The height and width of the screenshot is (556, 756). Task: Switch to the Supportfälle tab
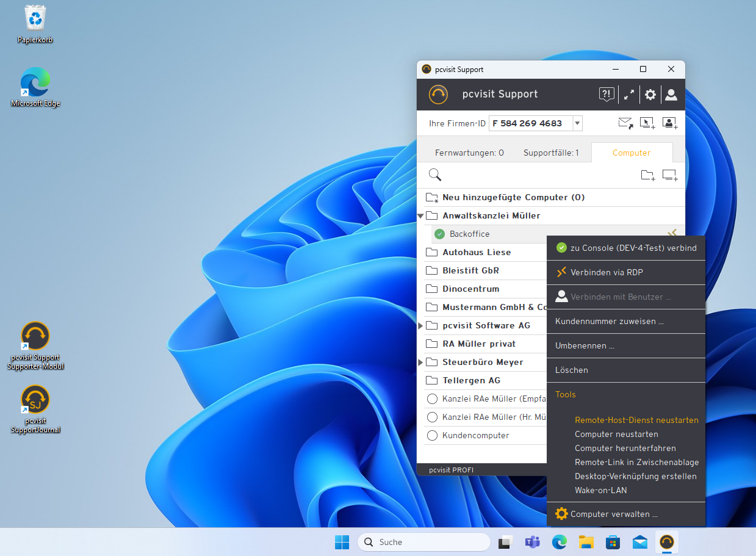(x=551, y=153)
